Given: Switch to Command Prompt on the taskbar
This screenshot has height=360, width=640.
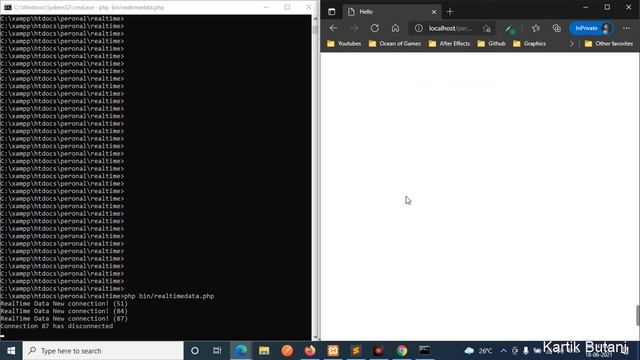Looking at the screenshot, I should pos(424,351).
